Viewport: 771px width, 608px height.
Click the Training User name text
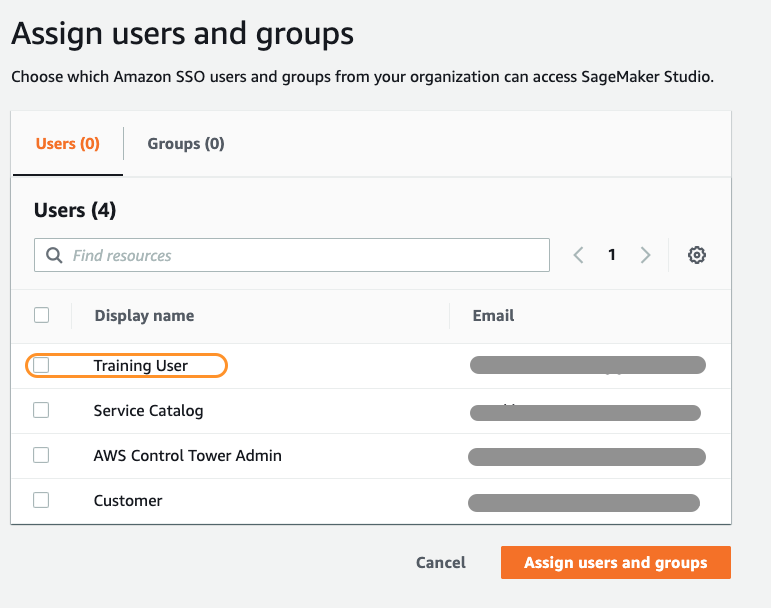click(141, 366)
